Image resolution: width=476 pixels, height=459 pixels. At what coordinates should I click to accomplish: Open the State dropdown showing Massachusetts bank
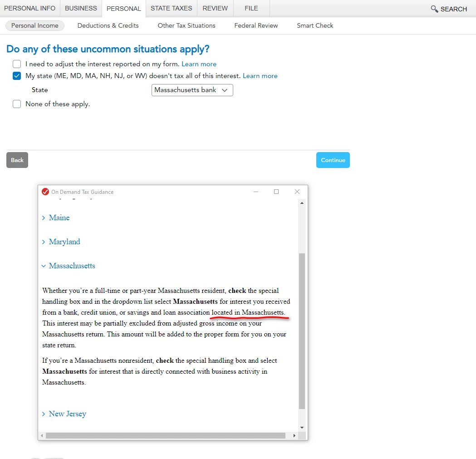point(192,90)
